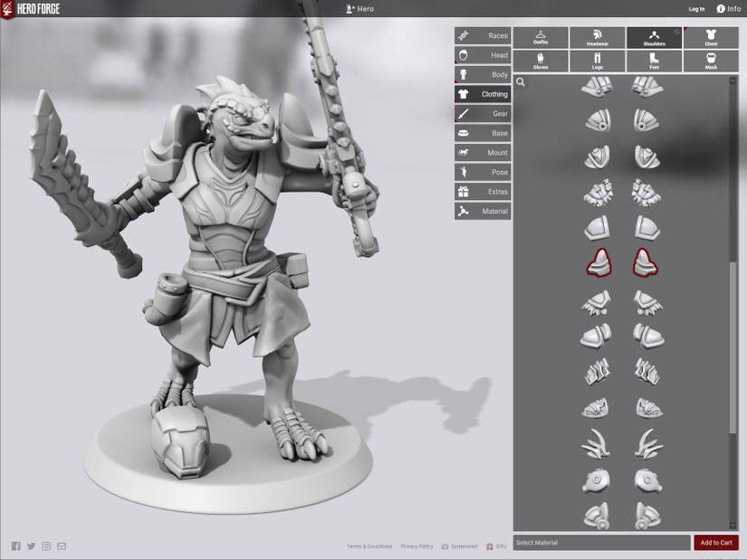Select the Clothing category
This screenshot has height=560, width=747.
pyautogui.click(x=483, y=94)
